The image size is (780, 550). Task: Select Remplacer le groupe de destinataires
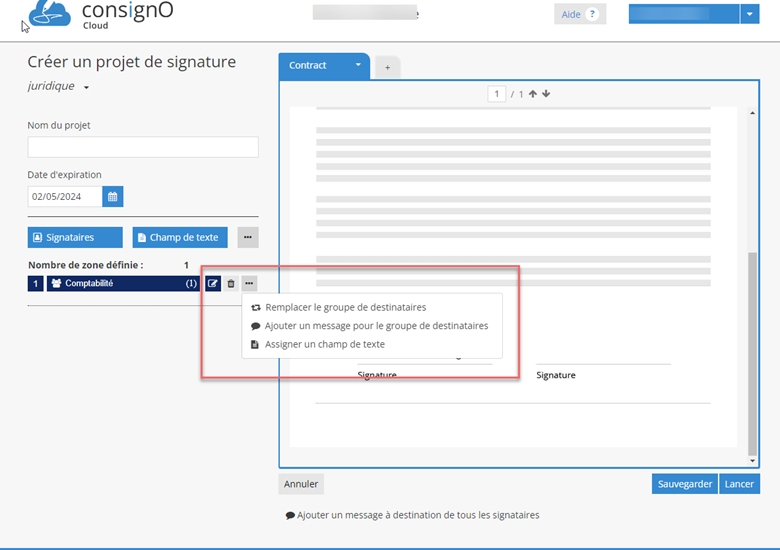[345, 308]
